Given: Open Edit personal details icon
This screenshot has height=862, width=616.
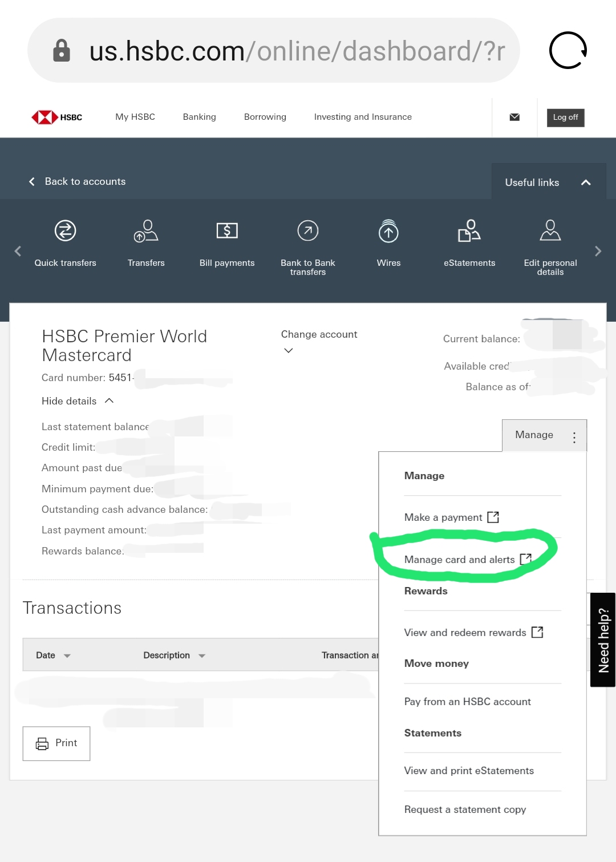Looking at the screenshot, I should (x=550, y=231).
